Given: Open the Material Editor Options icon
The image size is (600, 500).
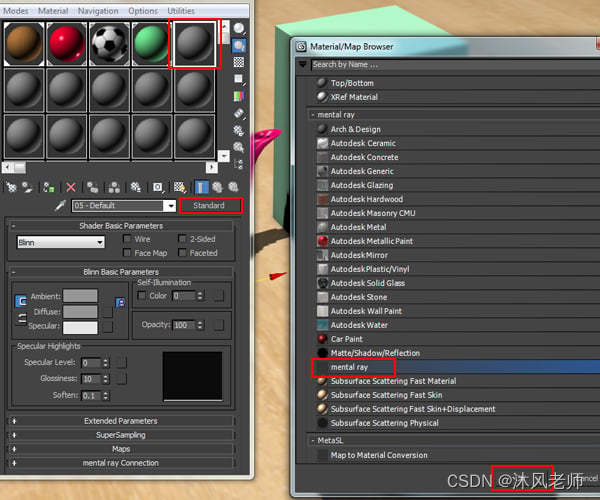Looking at the screenshot, I should tap(239, 130).
